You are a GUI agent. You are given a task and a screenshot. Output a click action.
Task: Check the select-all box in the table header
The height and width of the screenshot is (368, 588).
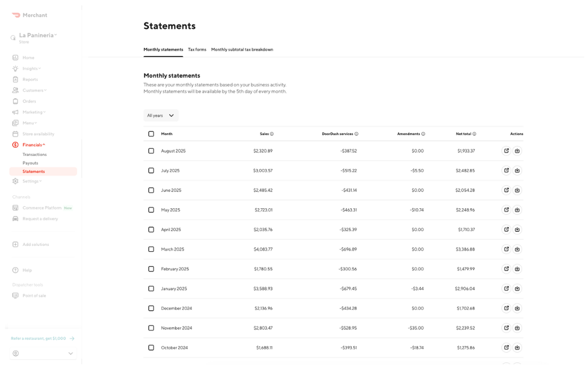[x=151, y=134]
